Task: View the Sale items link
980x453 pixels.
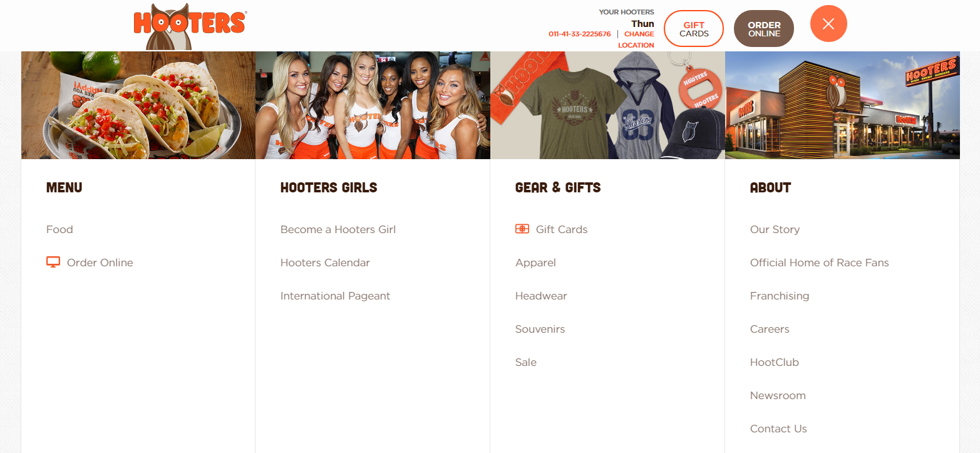Action: point(526,362)
